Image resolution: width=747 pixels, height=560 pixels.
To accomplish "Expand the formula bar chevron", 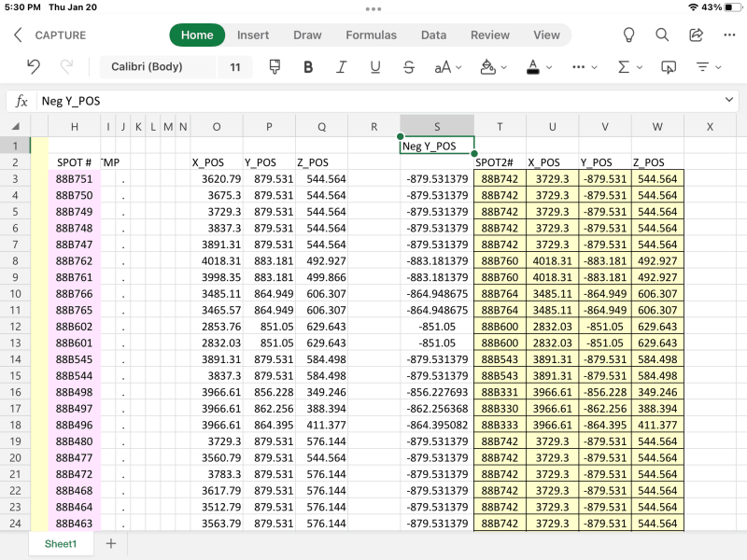I will pyautogui.click(x=729, y=100).
